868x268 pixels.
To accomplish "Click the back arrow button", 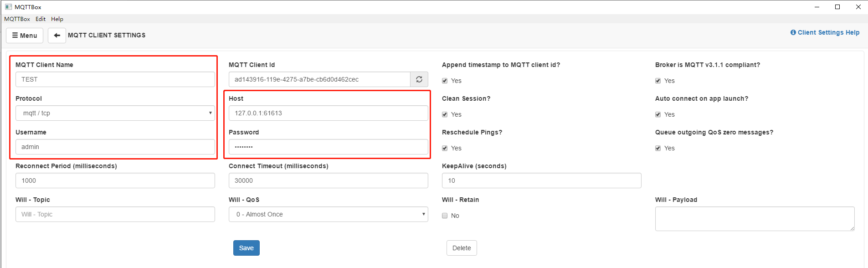I will [x=57, y=36].
